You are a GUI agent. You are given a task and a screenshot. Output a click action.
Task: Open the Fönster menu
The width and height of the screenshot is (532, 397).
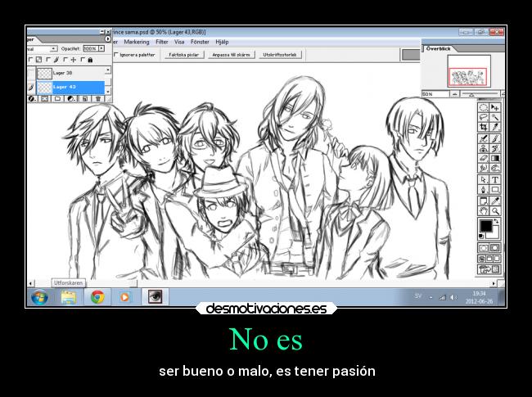[200, 42]
